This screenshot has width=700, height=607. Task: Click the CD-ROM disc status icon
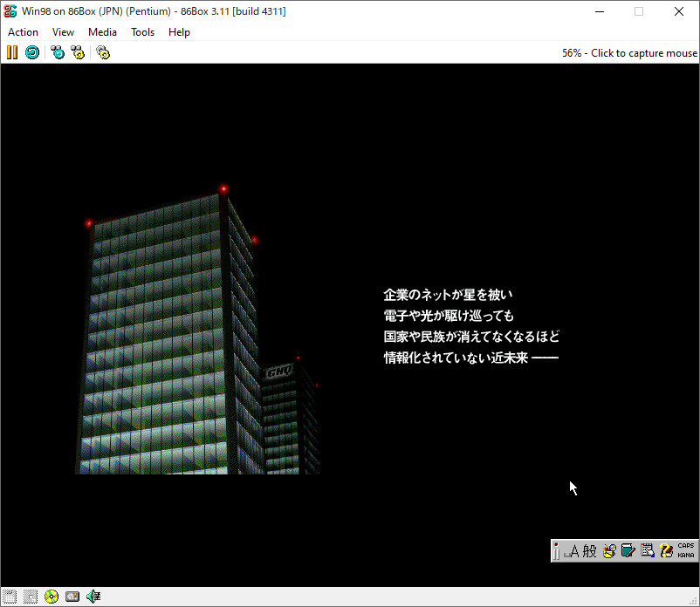point(51,597)
